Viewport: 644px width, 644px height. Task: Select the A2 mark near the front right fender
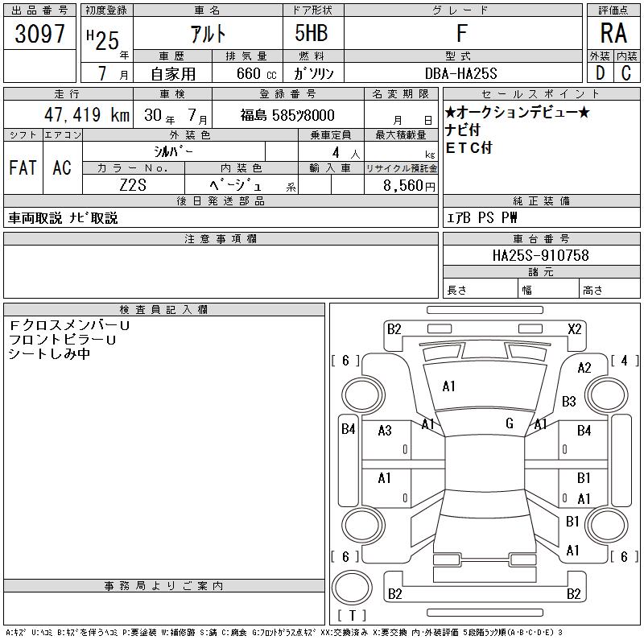click(x=584, y=368)
